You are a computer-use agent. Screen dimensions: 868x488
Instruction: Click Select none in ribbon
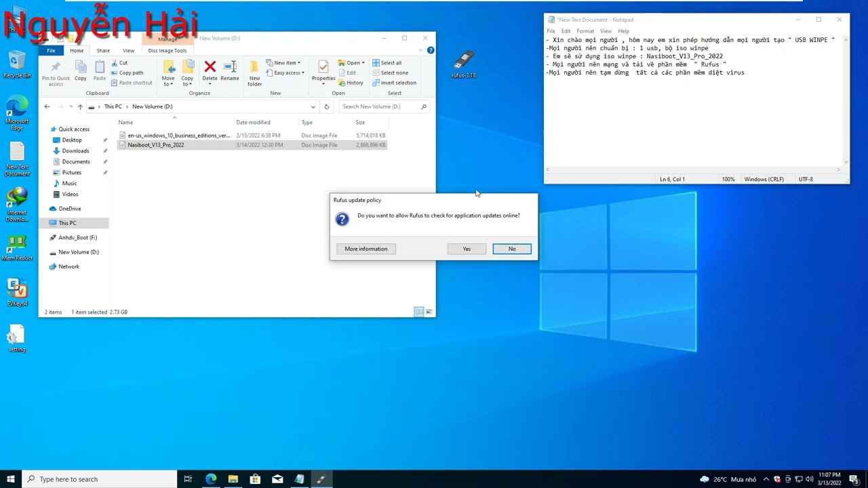[x=390, y=73]
